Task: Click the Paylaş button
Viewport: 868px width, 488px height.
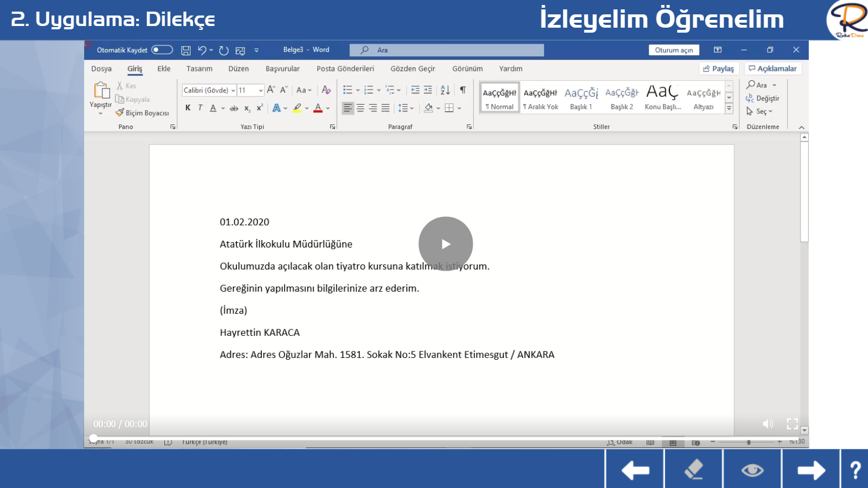Action: [x=719, y=69]
